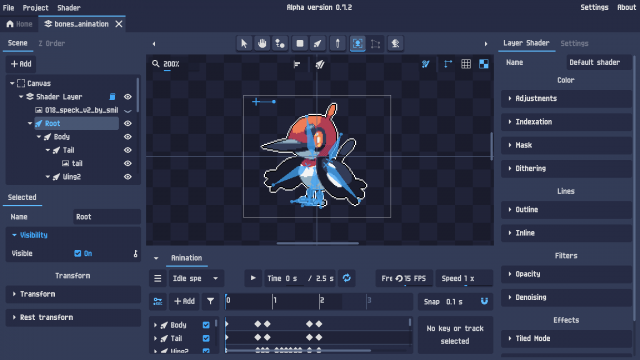The width and height of the screenshot is (640, 360).
Task: Hide the Root bone via eye icon
Action: pyautogui.click(x=128, y=123)
